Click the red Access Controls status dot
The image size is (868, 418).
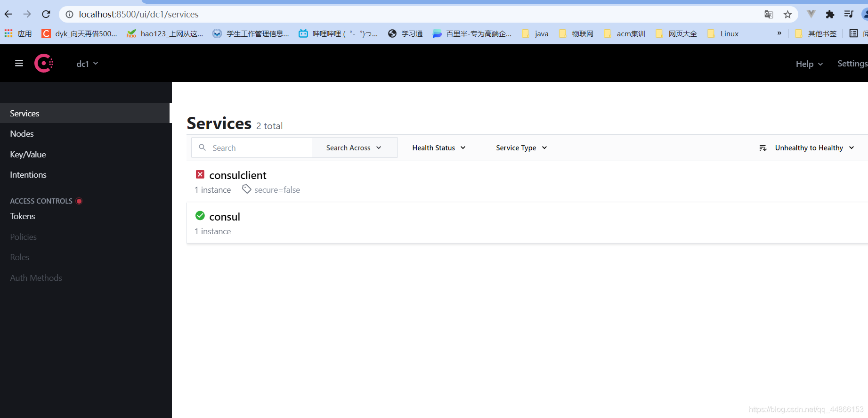(x=79, y=201)
